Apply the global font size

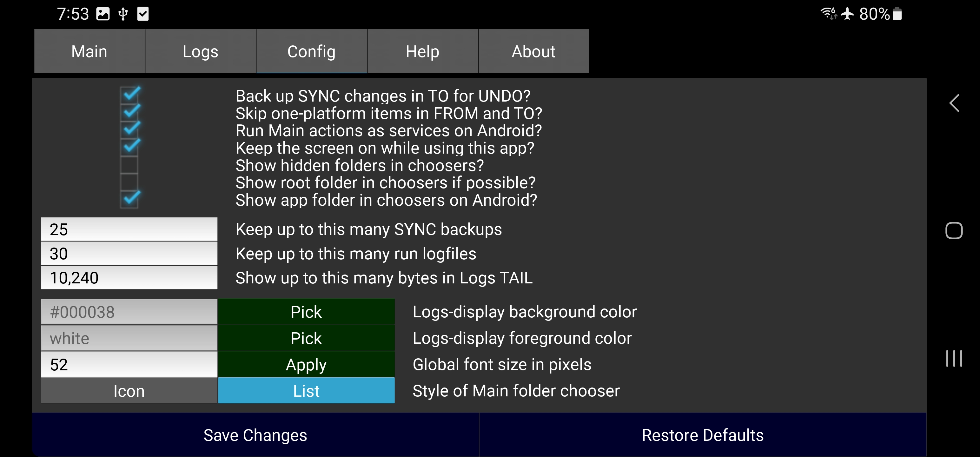tap(306, 365)
